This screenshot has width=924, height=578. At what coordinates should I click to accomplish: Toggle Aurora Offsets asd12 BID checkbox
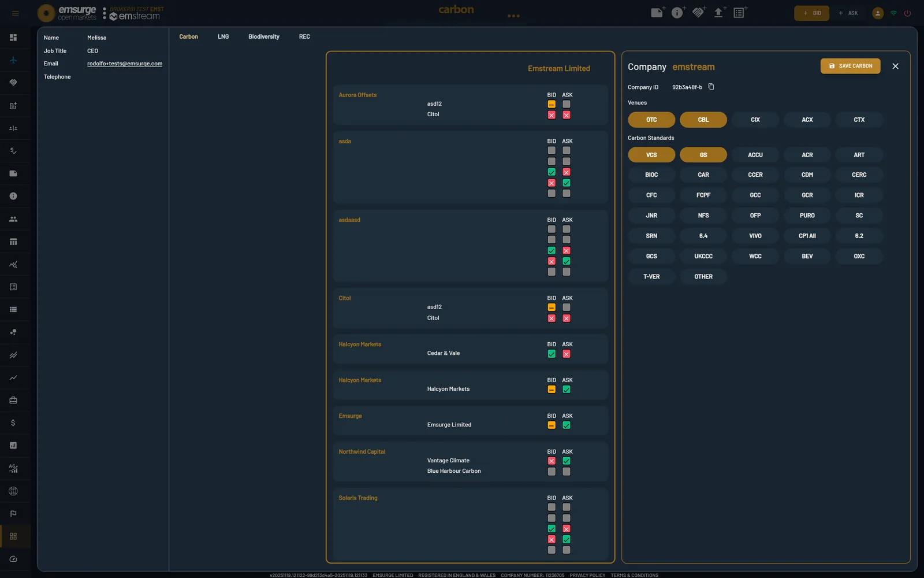tap(552, 104)
